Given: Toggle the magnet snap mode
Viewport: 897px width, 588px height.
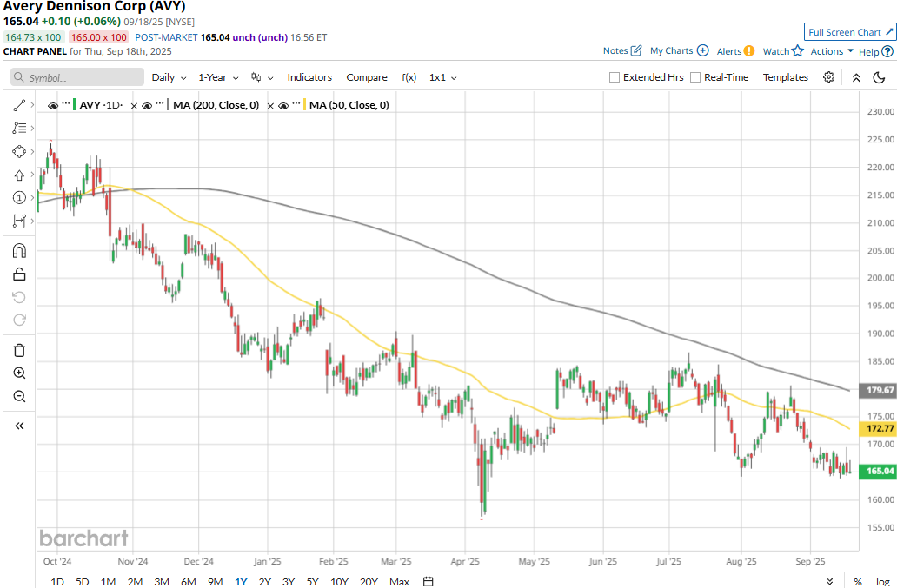Looking at the screenshot, I should coord(19,251).
